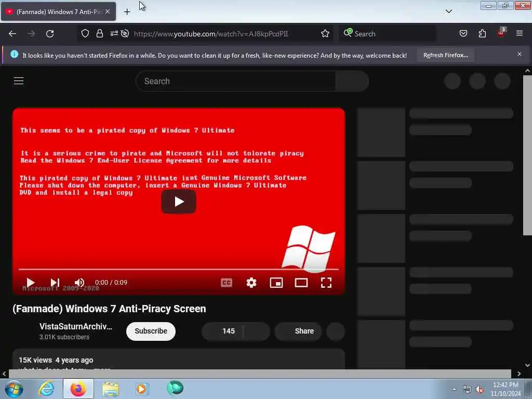Viewport: 532px width, 399px height.
Task: Click the autoplay blocked icon in address bar
Action: [x=125, y=33]
